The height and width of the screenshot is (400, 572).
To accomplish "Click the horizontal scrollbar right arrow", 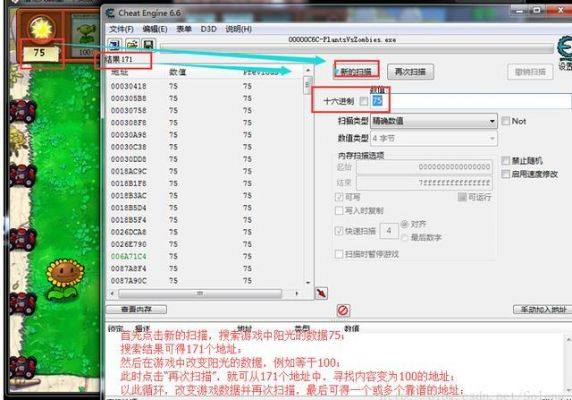I will tap(297, 293).
